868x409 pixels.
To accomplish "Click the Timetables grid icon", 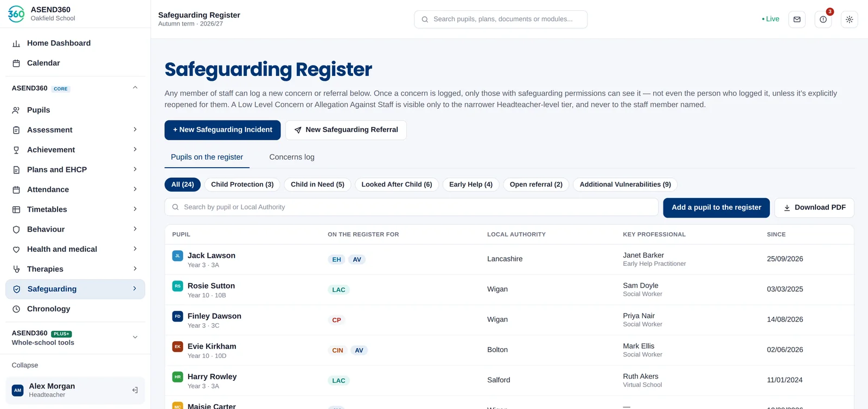I will click(16, 210).
